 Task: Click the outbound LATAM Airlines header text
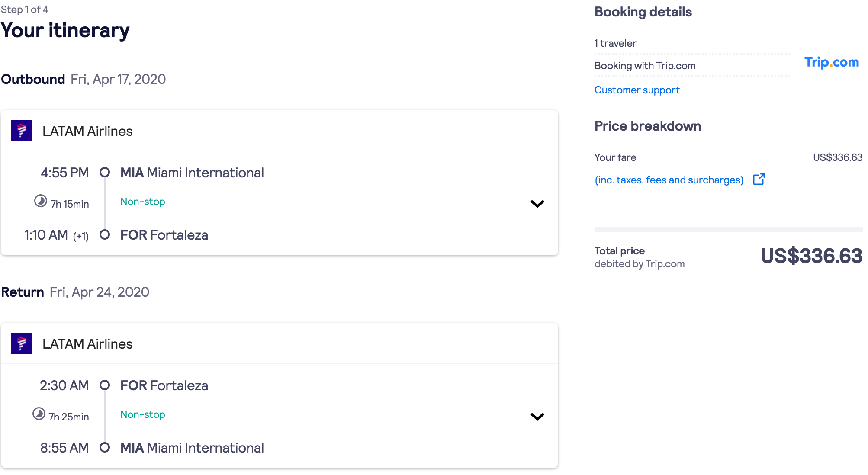[x=87, y=131]
